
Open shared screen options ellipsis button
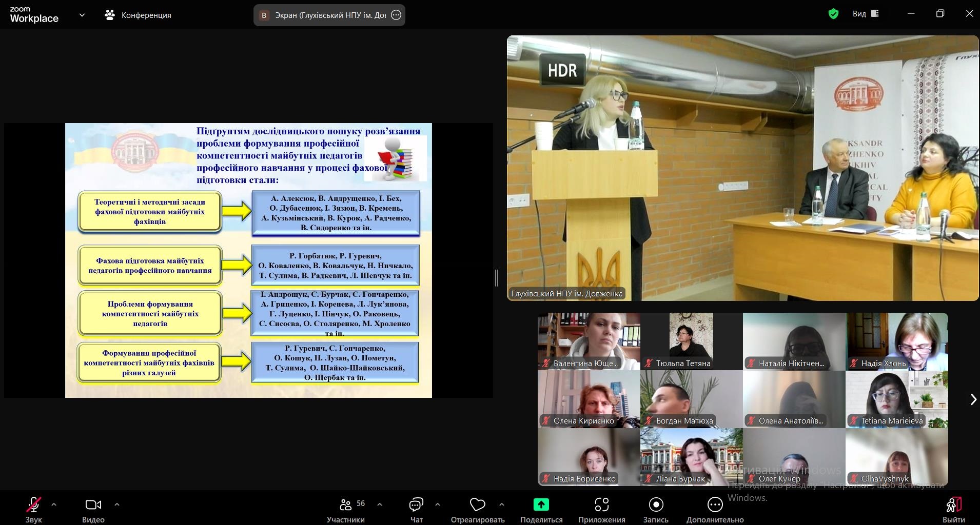[396, 15]
